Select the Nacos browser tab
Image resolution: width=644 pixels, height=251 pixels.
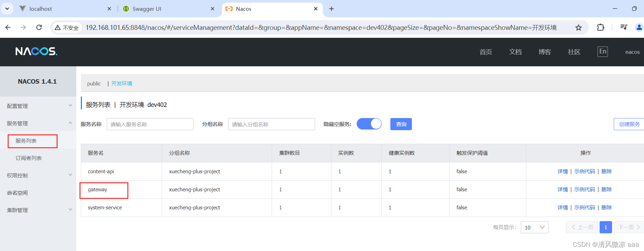[x=272, y=9]
